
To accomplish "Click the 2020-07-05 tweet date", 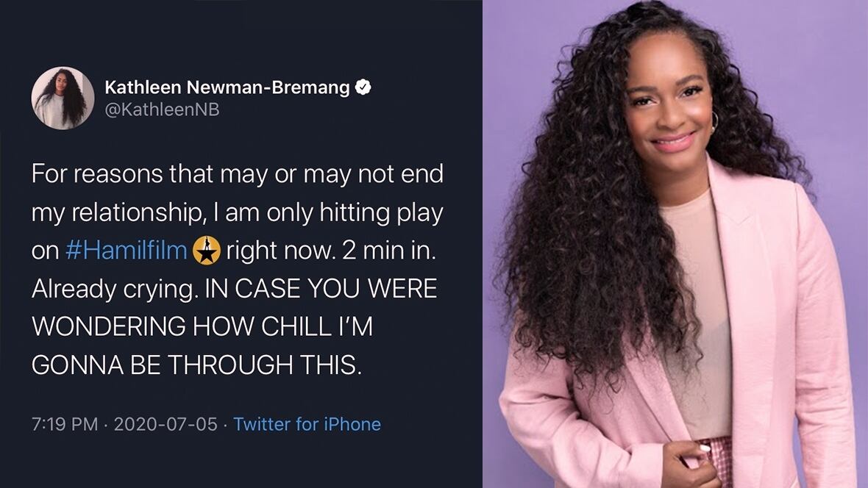I will click(x=166, y=424).
